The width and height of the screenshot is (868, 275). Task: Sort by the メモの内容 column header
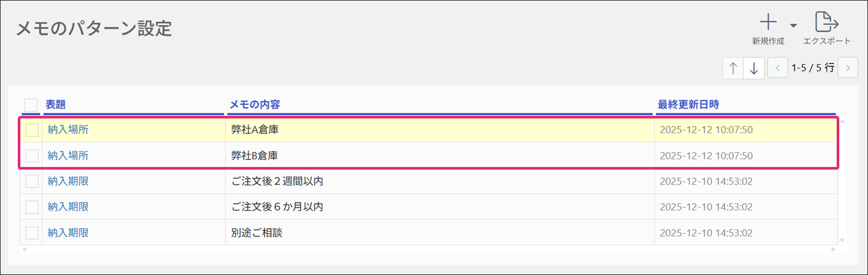coord(255,105)
